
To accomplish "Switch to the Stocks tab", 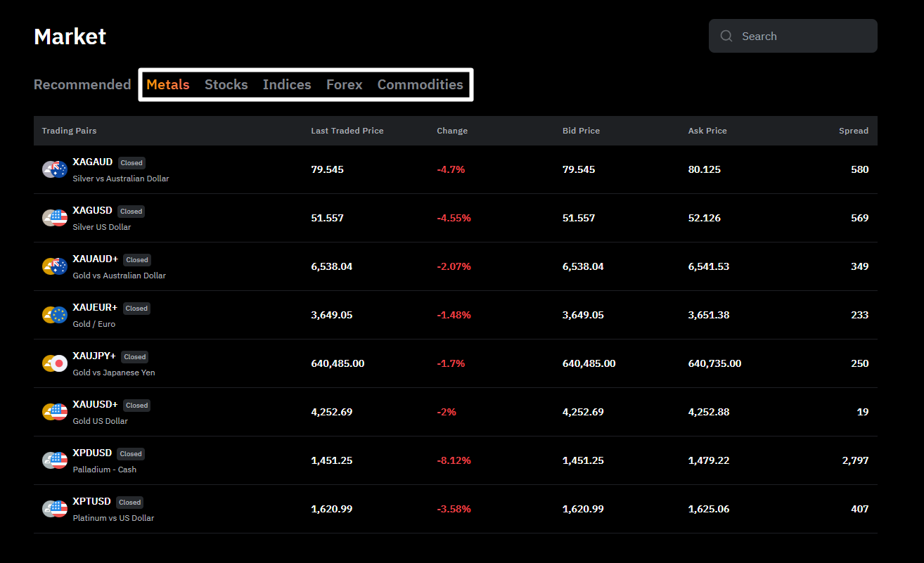I will [226, 84].
